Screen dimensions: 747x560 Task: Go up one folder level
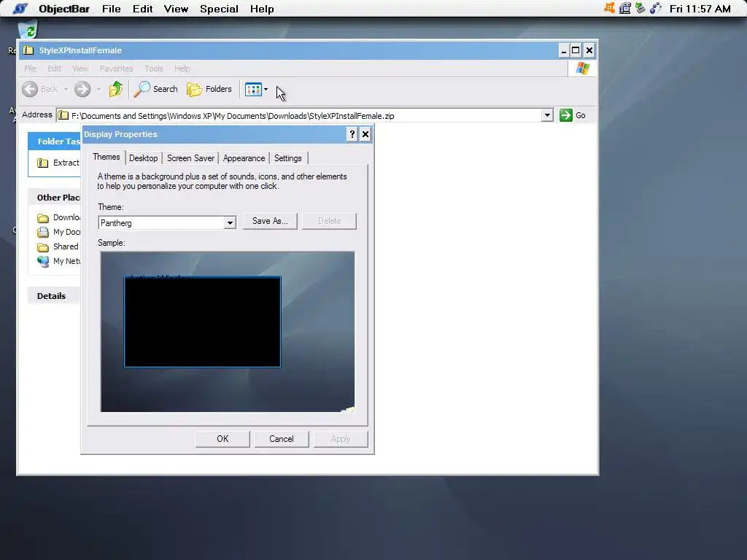pyautogui.click(x=116, y=89)
